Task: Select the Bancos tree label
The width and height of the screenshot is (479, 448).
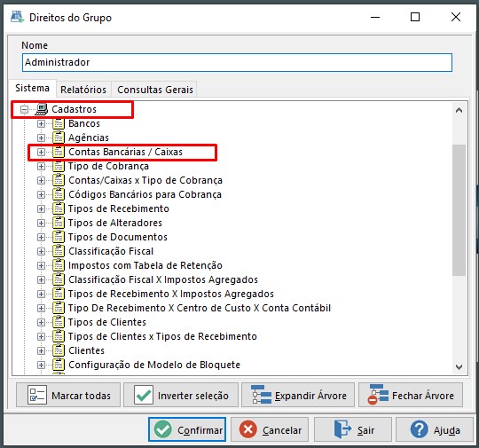Action: tap(84, 123)
